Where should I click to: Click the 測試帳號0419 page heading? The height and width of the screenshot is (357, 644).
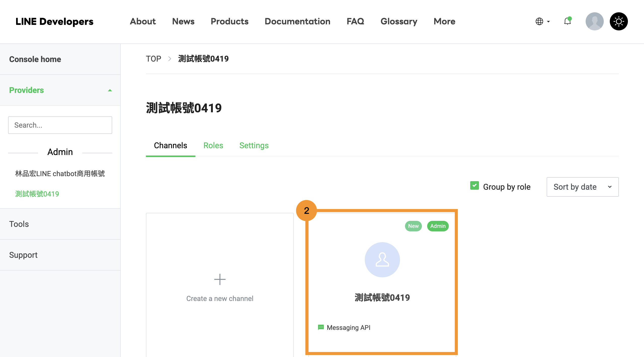[x=184, y=108]
